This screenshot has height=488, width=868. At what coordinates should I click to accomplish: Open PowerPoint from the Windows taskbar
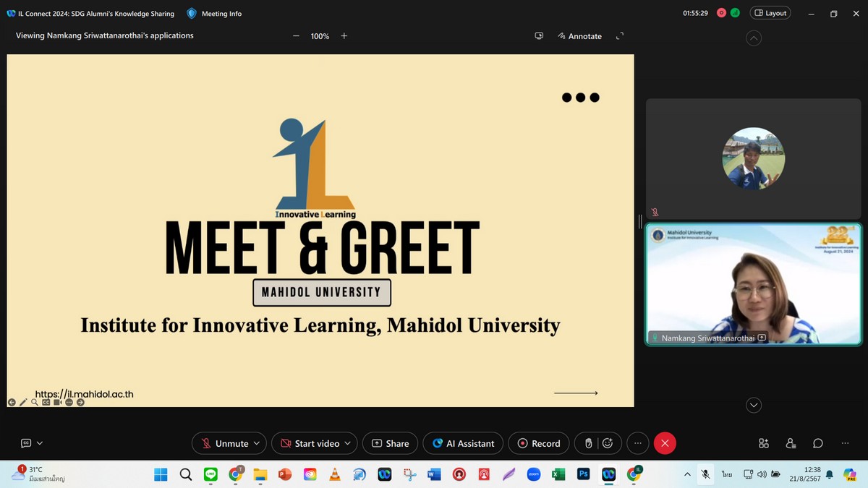coord(285,474)
